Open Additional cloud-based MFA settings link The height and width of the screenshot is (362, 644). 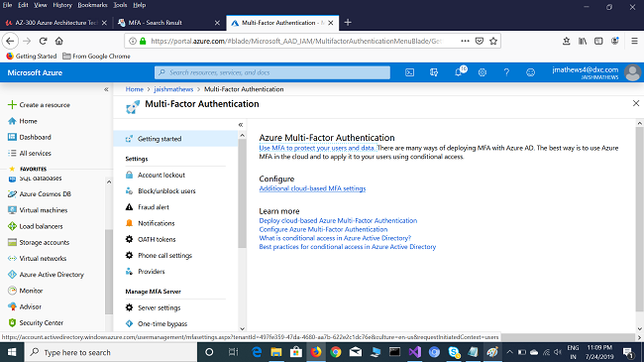[312, 188]
